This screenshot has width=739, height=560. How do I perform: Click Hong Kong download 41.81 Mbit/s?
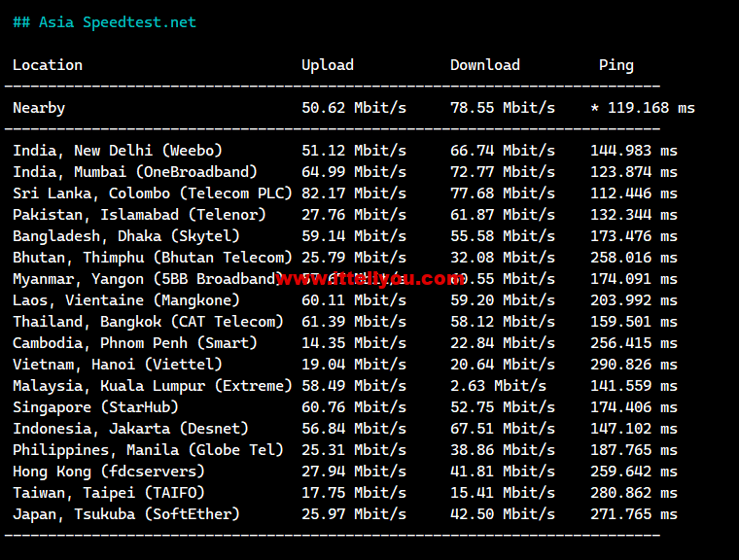pyautogui.click(x=503, y=472)
